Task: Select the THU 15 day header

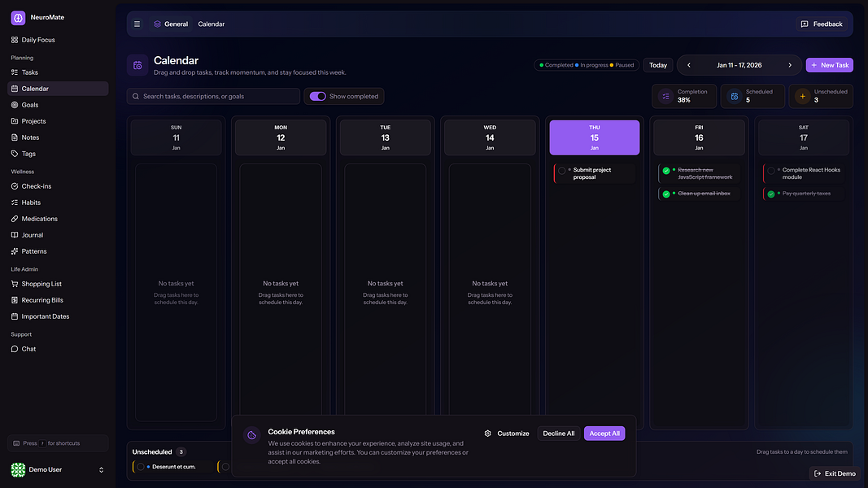Action: tap(595, 137)
